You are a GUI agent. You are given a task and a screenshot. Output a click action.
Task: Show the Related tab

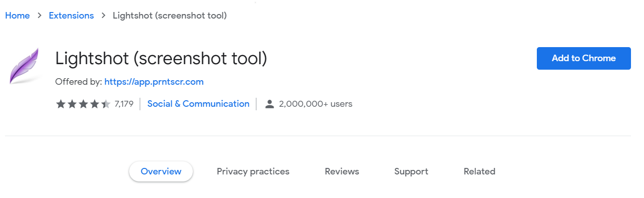(x=479, y=171)
